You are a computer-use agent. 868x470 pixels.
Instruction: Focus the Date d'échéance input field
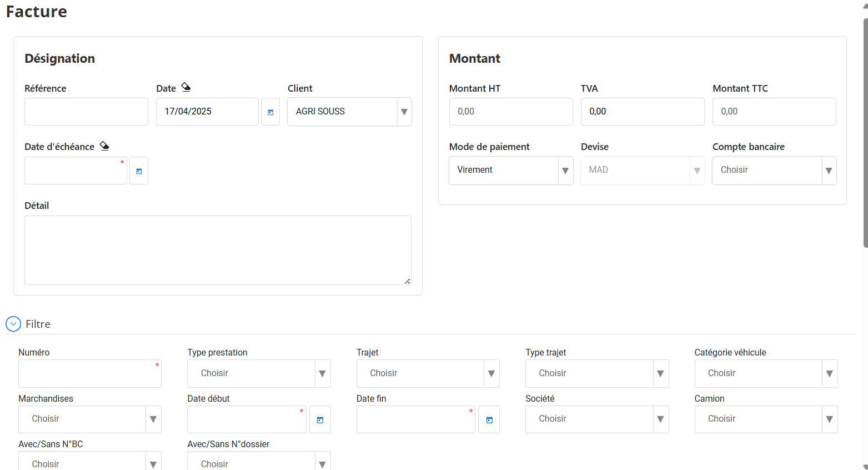click(76, 171)
